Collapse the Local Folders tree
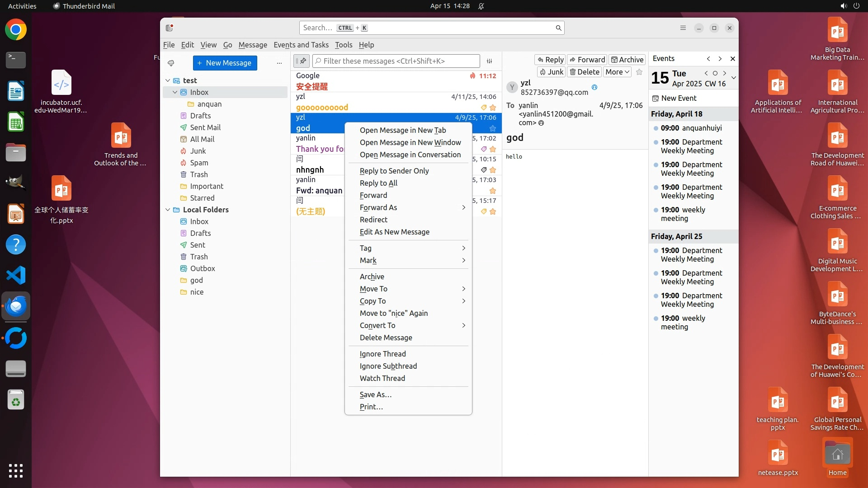The image size is (868, 488). coord(168,210)
